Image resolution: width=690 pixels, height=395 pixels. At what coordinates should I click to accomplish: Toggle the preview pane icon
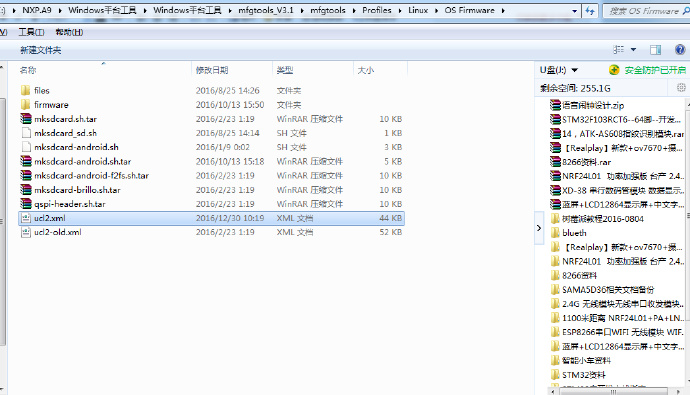[x=655, y=50]
